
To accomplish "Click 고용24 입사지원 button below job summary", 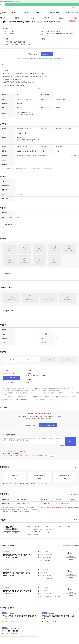I will [x=47, y=54].
